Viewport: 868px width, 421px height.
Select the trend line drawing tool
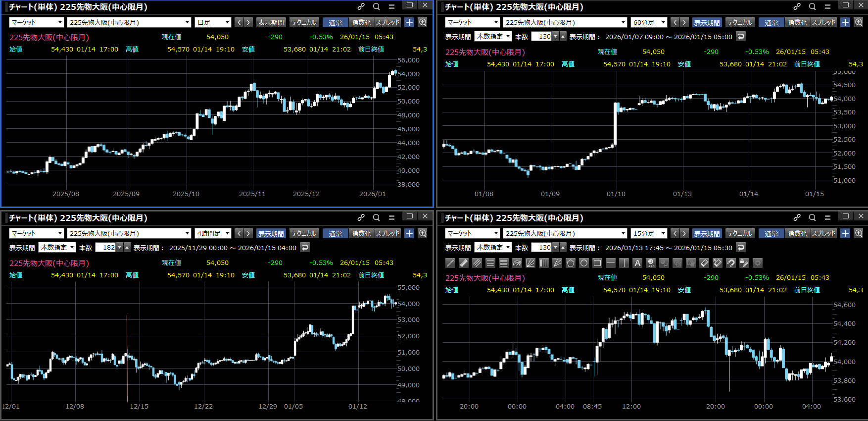click(x=450, y=263)
